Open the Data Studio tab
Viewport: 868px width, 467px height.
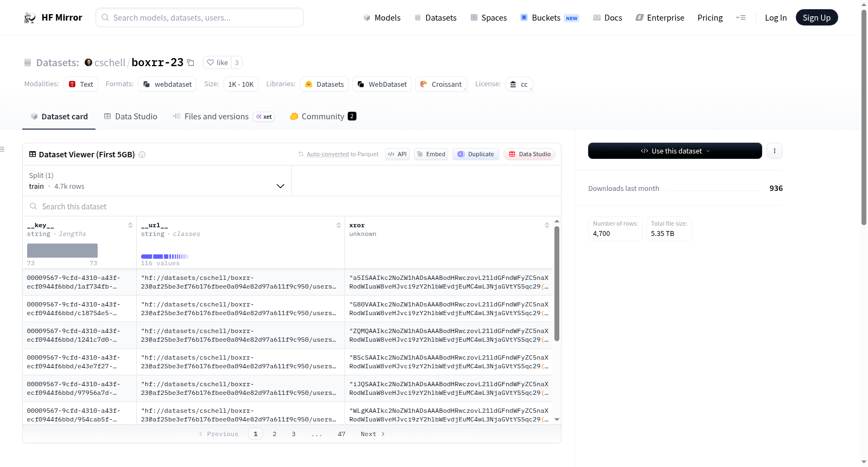pyautogui.click(x=131, y=117)
